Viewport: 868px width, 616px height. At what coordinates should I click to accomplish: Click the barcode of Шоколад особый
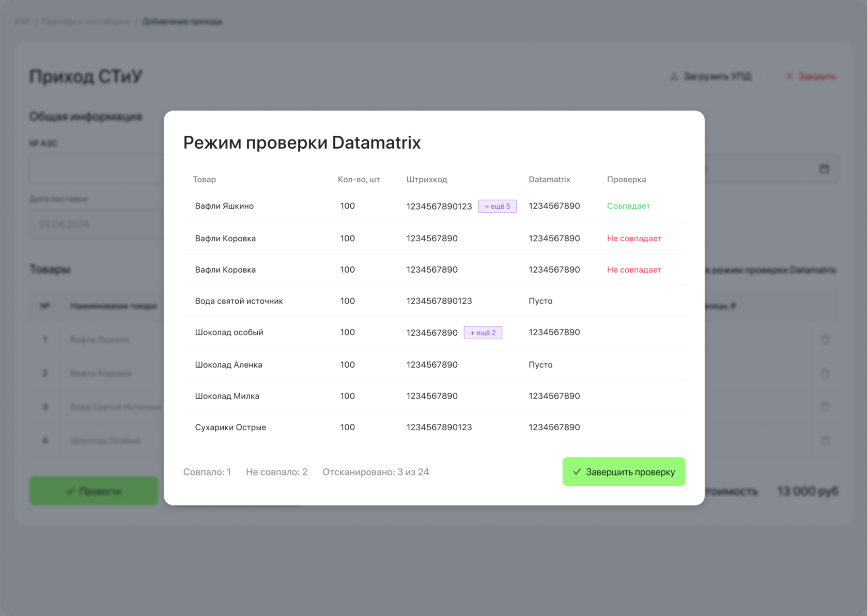click(432, 333)
